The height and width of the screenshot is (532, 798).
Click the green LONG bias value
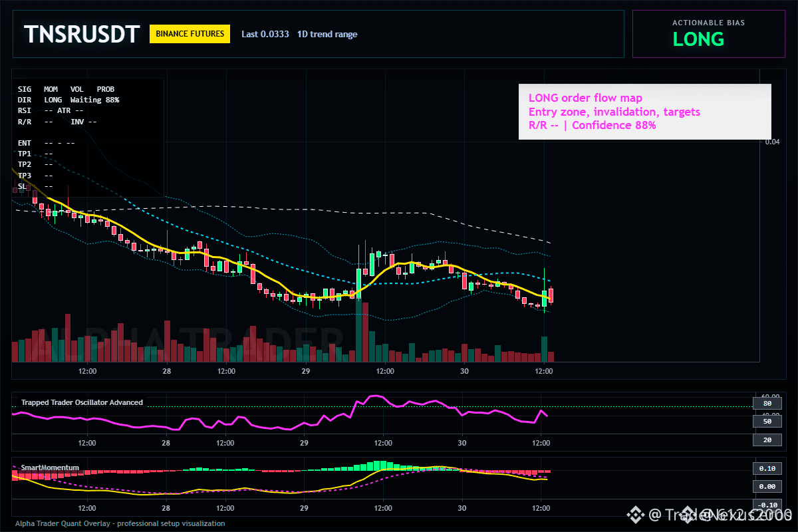click(x=698, y=39)
